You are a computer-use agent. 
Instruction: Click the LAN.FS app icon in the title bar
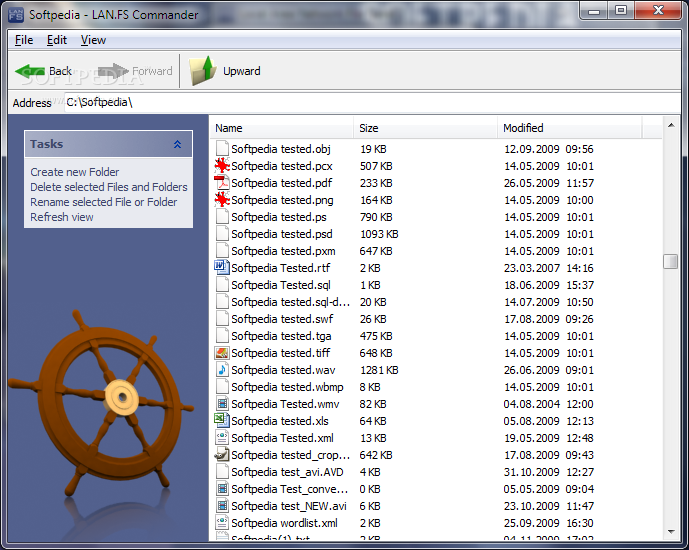click(x=16, y=14)
